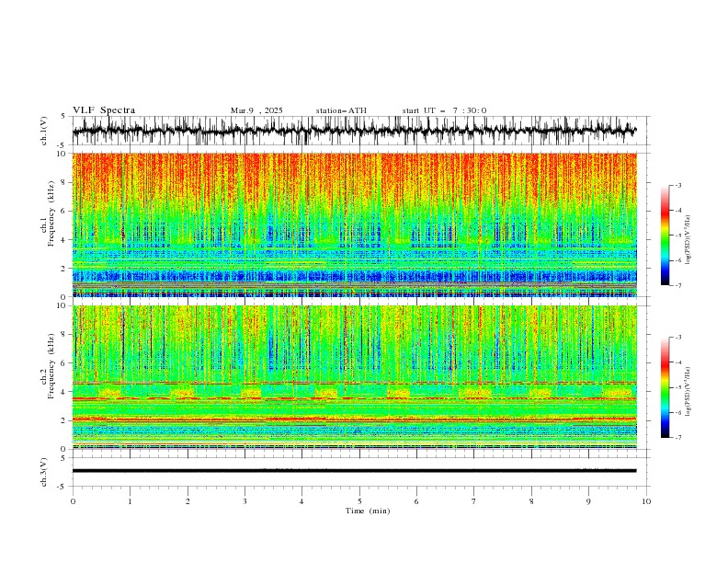Select the "start UT = 7 :30: 0" text
This screenshot has width=728, height=563.
pyautogui.click(x=444, y=110)
